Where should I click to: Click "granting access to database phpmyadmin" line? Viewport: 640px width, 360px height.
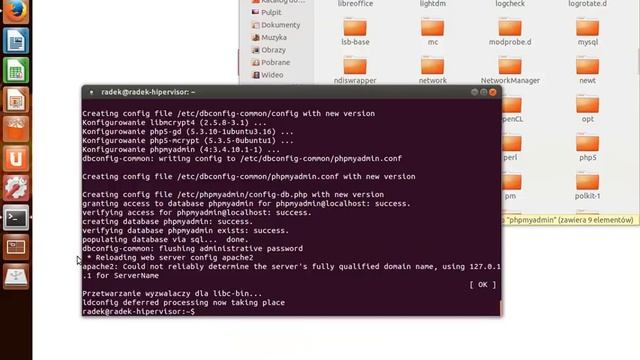click(246, 204)
